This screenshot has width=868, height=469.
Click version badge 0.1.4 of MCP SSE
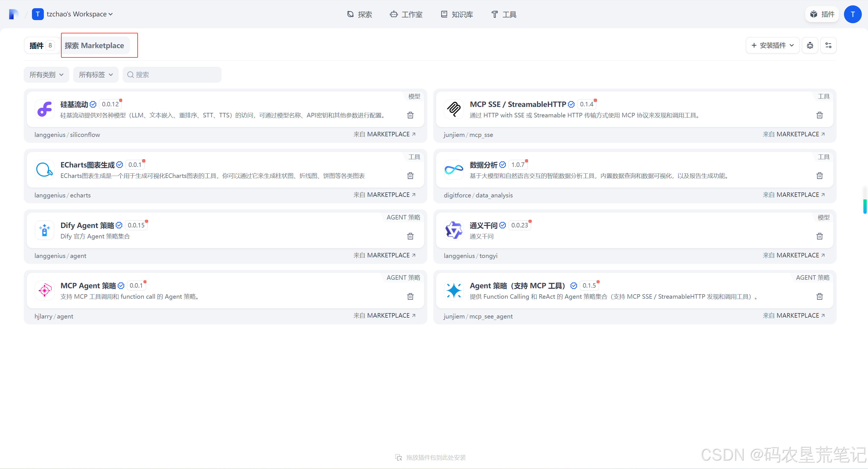(587, 104)
